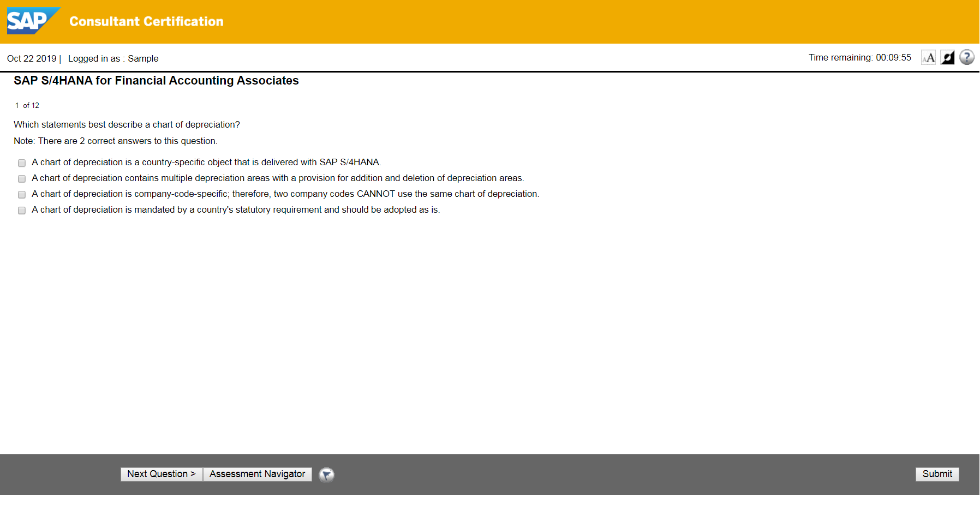The width and height of the screenshot is (980, 505).
Task: Check the company-code-specific answer
Action: (x=22, y=195)
